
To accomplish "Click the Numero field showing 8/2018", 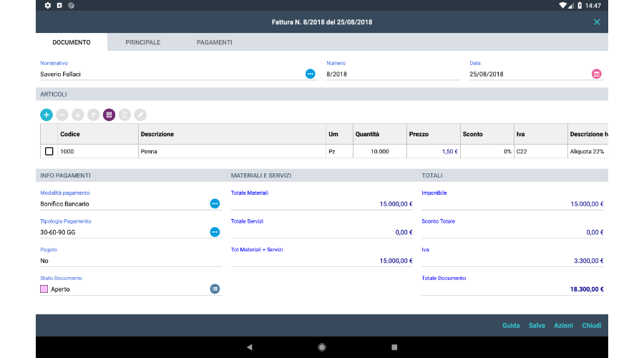I will pyautogui.click(x=390, y=74).
